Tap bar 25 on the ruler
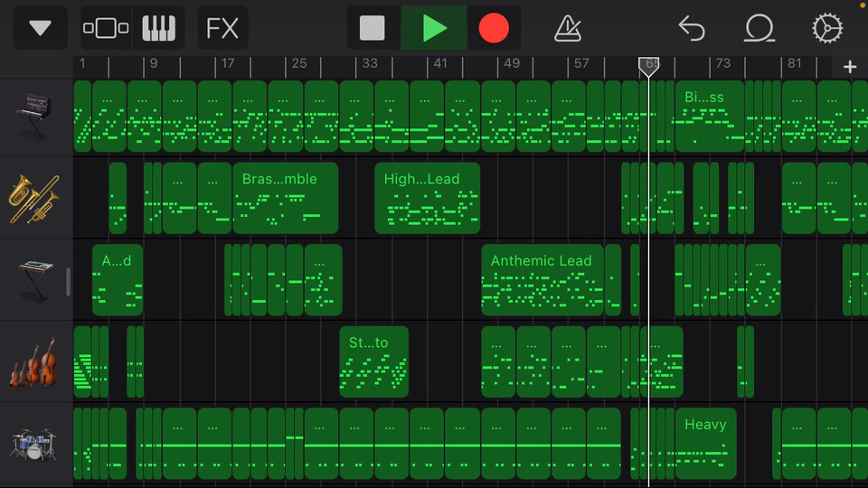This screenshot has height=488, width=868. click(299, 63)
